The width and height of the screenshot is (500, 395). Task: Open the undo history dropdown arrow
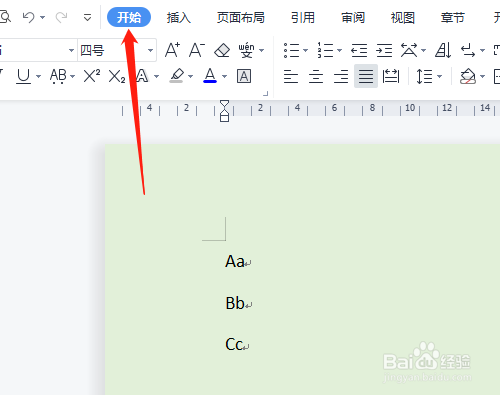point(42,17)
